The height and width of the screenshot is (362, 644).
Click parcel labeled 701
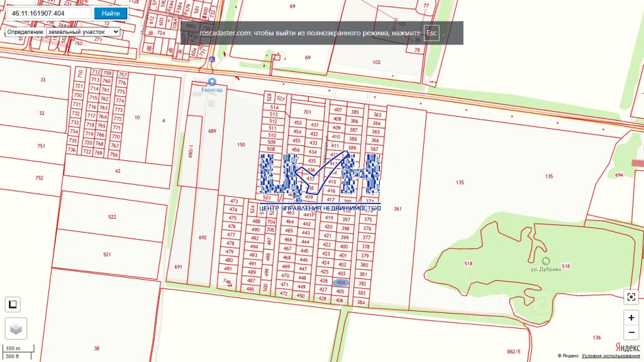point(307,112)
